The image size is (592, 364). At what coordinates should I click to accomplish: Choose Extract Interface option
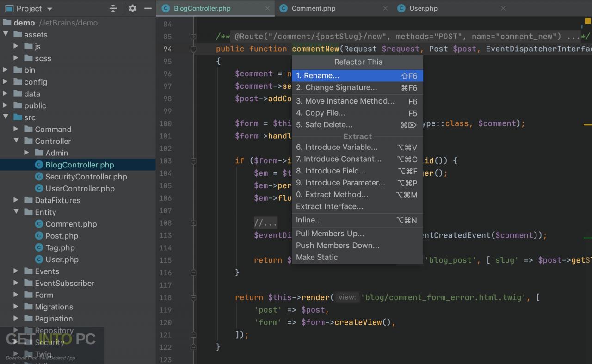pyautogui.click(x=357, y=206)
